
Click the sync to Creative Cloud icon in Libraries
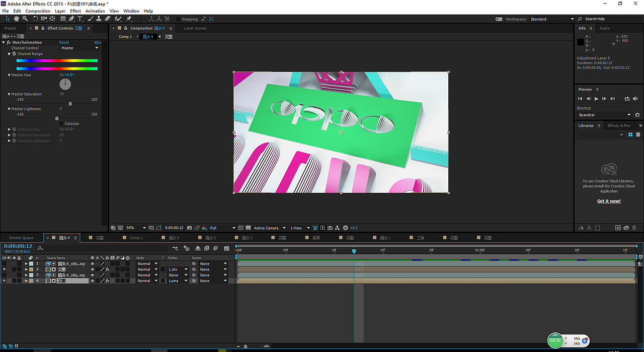626,228
